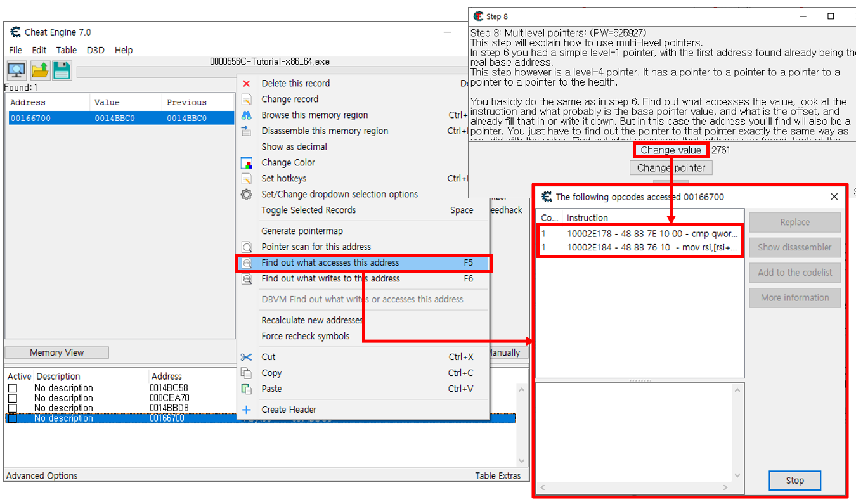Click the Description column header in address list
The width and height of the screenshot is (856, 504).
91,376
